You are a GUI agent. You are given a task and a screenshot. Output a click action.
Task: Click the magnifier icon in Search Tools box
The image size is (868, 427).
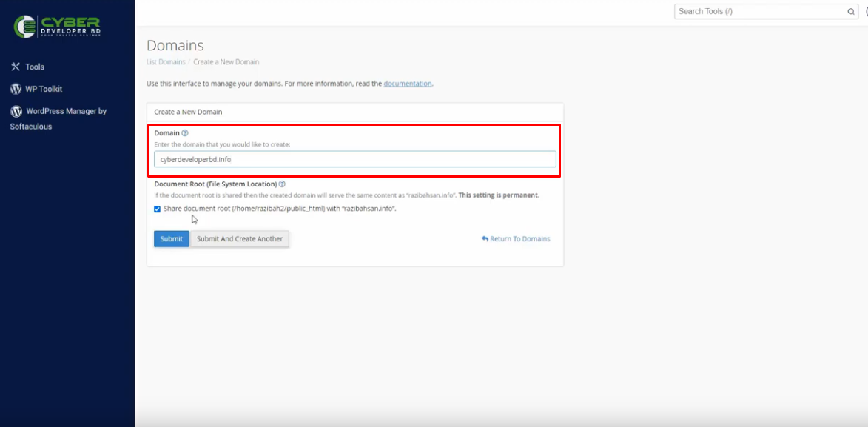(851, 12)
